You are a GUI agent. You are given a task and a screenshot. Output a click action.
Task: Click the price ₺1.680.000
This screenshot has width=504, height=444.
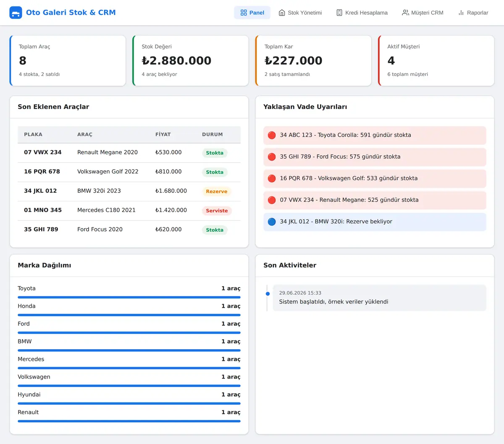pos(171,191)
